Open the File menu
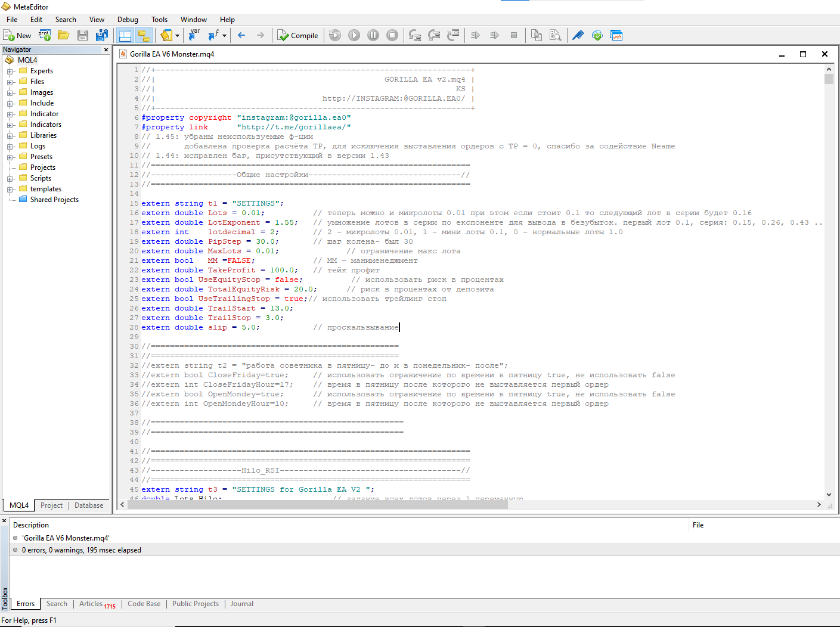The image size is (840, 627). click(12, 20)
